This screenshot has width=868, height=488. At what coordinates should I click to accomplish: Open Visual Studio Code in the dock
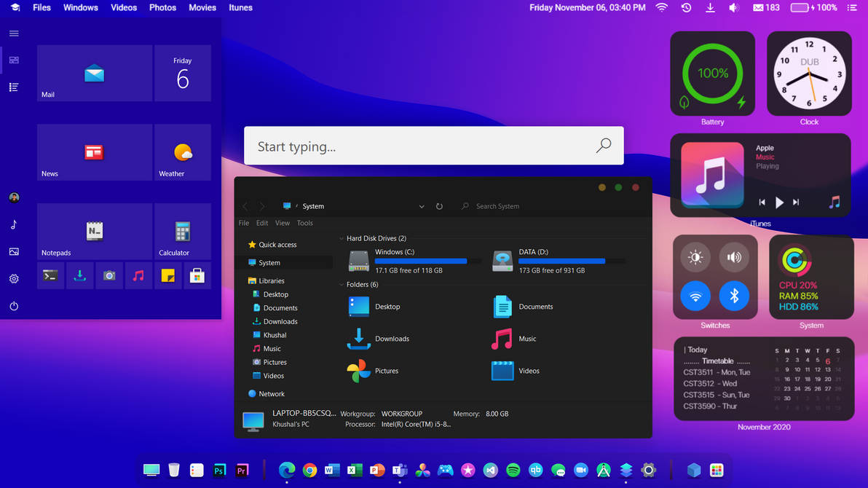pyautogui.click(x=491, y=471)
